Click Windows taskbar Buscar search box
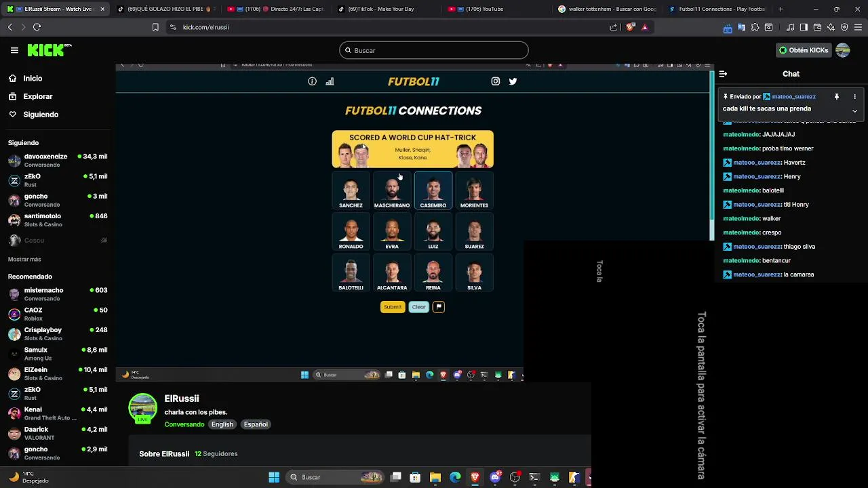The width and height of the screenshot is (868, 488). (x=334, y=477)
